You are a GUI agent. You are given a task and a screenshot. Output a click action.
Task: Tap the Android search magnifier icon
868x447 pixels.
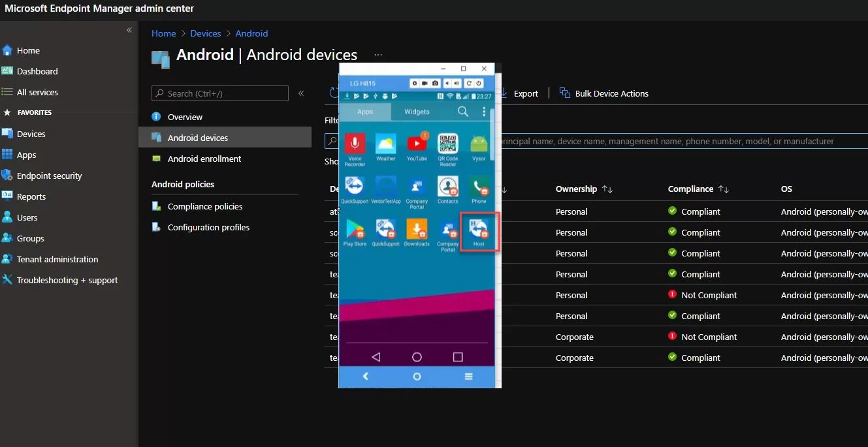[463, 112]
